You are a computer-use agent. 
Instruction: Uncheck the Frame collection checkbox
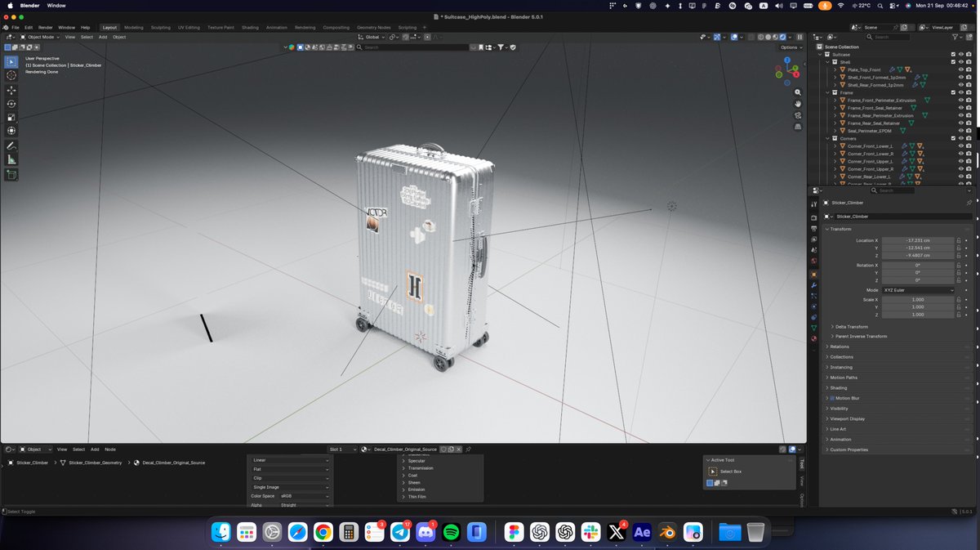pos(953,92)
